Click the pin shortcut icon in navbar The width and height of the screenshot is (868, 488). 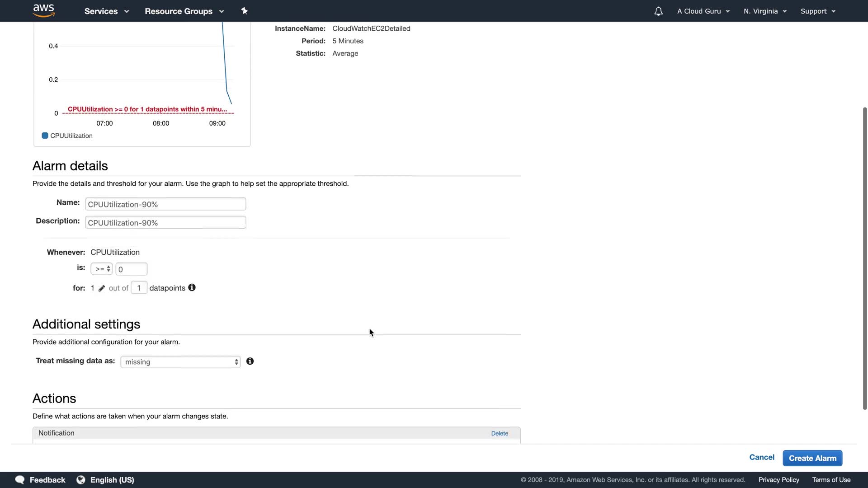tap(245, 11)
